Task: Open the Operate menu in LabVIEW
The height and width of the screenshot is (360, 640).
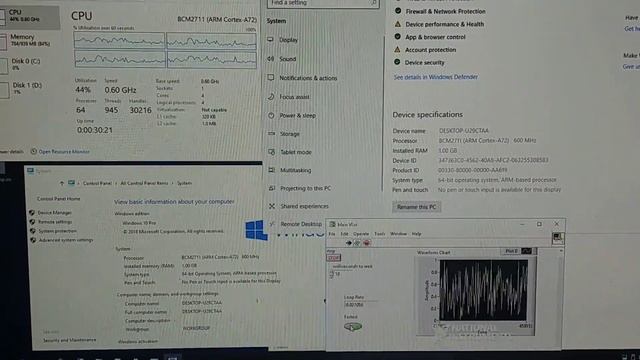Action: [361, 234]
